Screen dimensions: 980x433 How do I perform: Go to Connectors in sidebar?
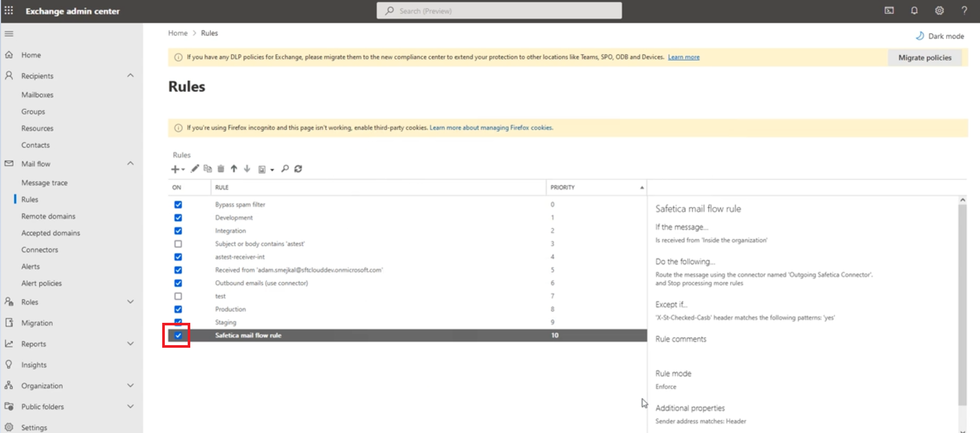click(40, 250)
